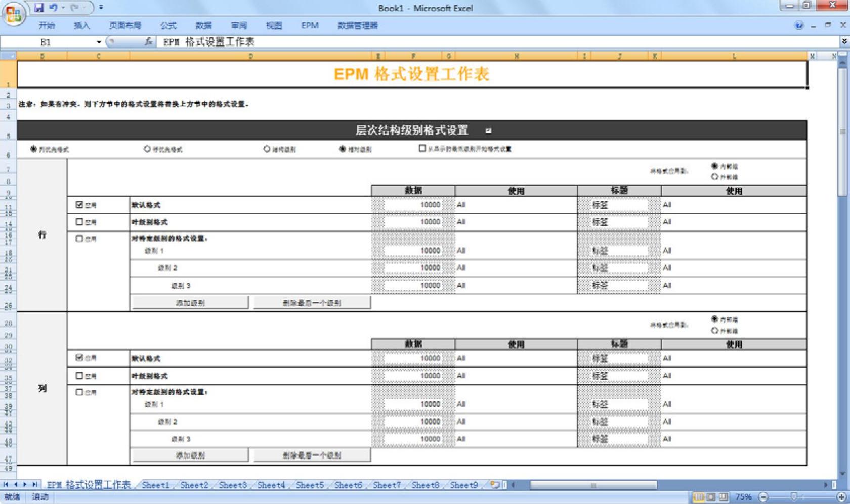Select the 列优先格式 radio button
The height and width of the screenshot is (504, 850).
(x=33, y=149)
